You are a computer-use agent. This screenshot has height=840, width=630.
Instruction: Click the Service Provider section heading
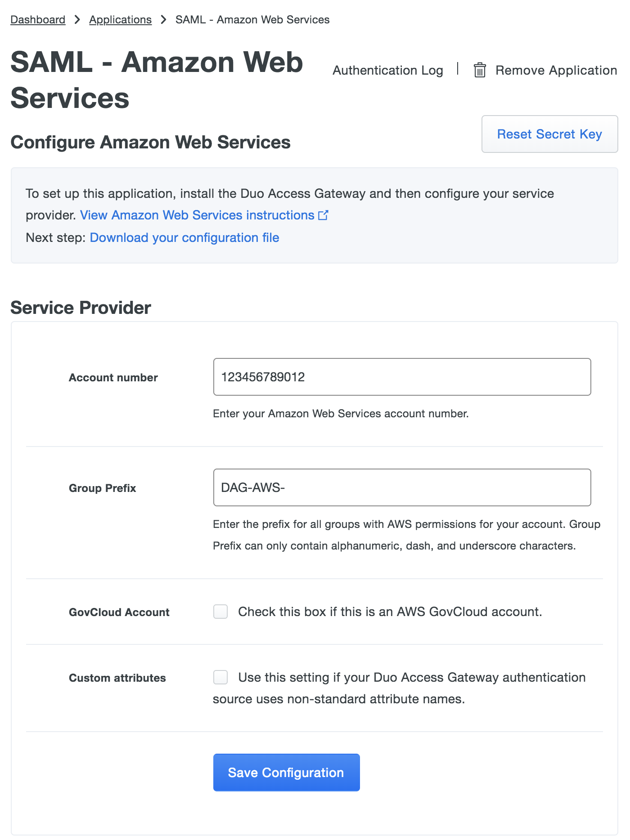tap(81, 308)
